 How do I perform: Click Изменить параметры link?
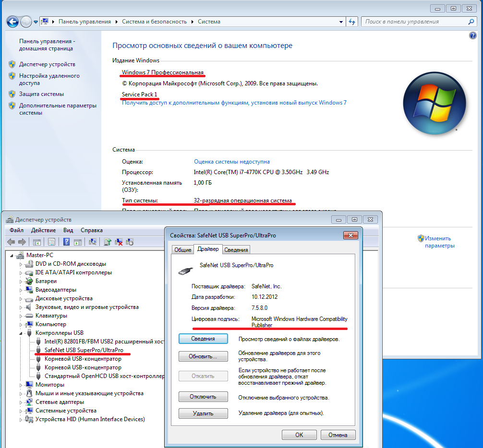(440, 242)
